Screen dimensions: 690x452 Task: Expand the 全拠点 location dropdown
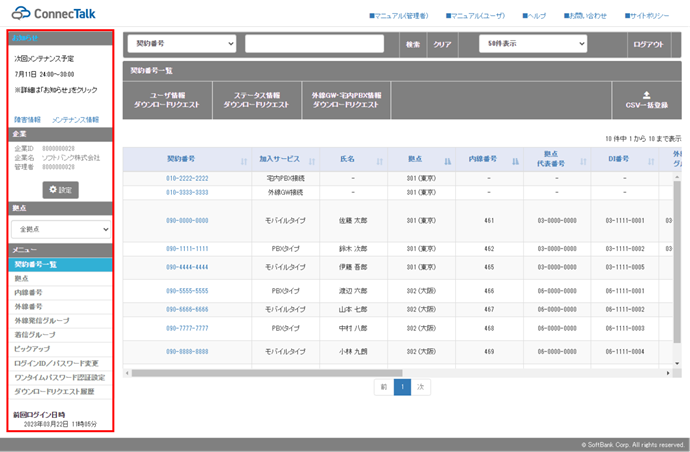(61, 229)
